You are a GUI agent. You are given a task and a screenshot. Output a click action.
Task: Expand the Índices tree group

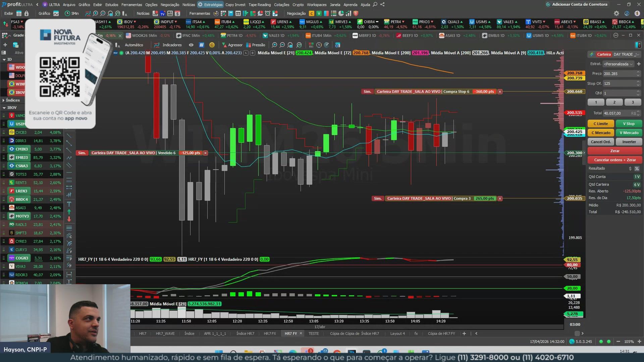point(4,100)
